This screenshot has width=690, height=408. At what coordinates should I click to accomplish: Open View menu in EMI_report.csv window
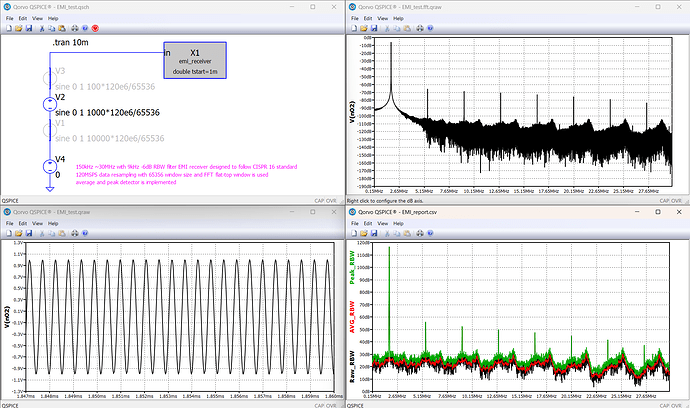383,224
